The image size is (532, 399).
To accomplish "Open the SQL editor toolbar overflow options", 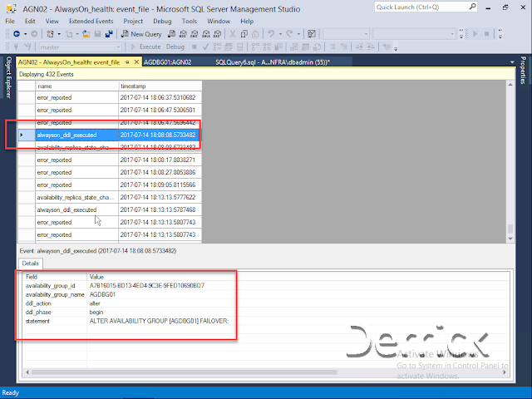I will (x=396, y=48).
